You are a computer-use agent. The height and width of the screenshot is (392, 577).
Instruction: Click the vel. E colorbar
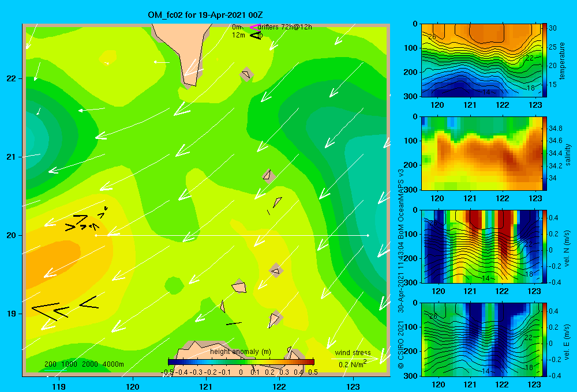pyautogui.click(x=545, y=340)
